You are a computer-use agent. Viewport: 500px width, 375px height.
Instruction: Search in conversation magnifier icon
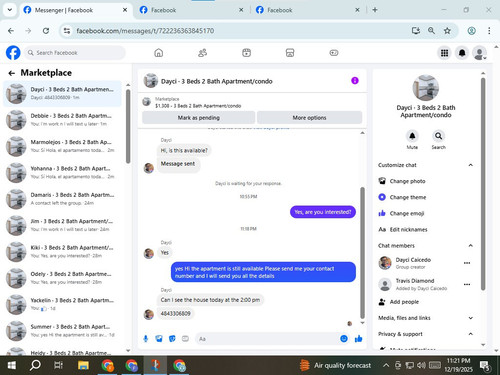438,136
